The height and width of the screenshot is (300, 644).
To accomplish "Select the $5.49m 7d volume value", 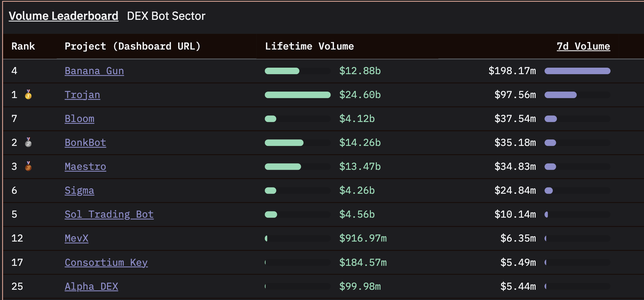I will pos(518,262).
